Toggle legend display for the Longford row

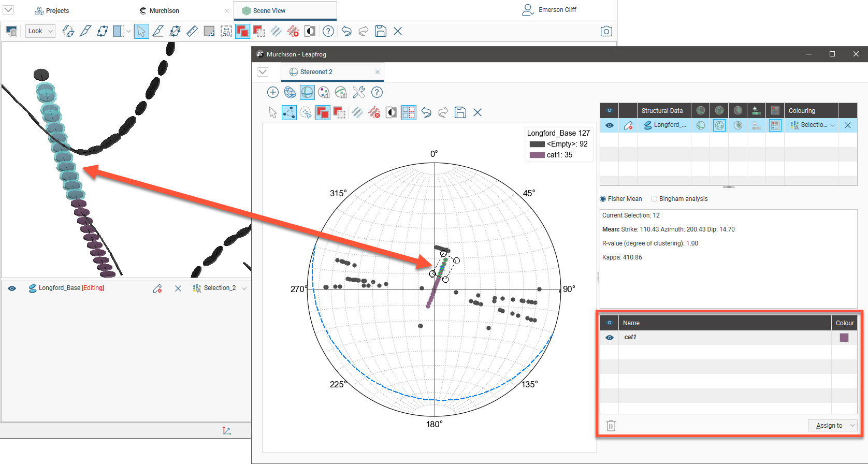point(775,125)
